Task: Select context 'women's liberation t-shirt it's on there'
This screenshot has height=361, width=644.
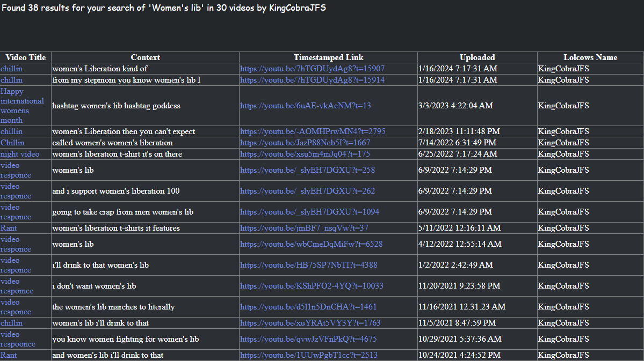Action: pos(117,154)
